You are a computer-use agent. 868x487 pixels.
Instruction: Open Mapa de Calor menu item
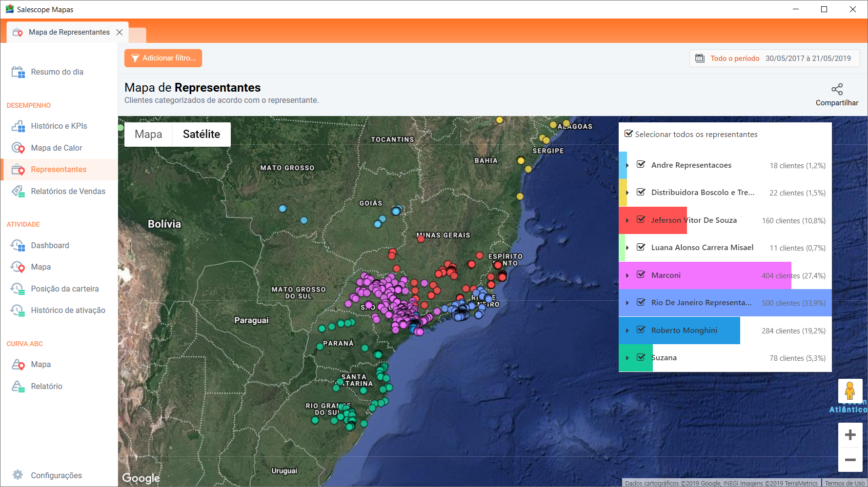tap(59, 148)
